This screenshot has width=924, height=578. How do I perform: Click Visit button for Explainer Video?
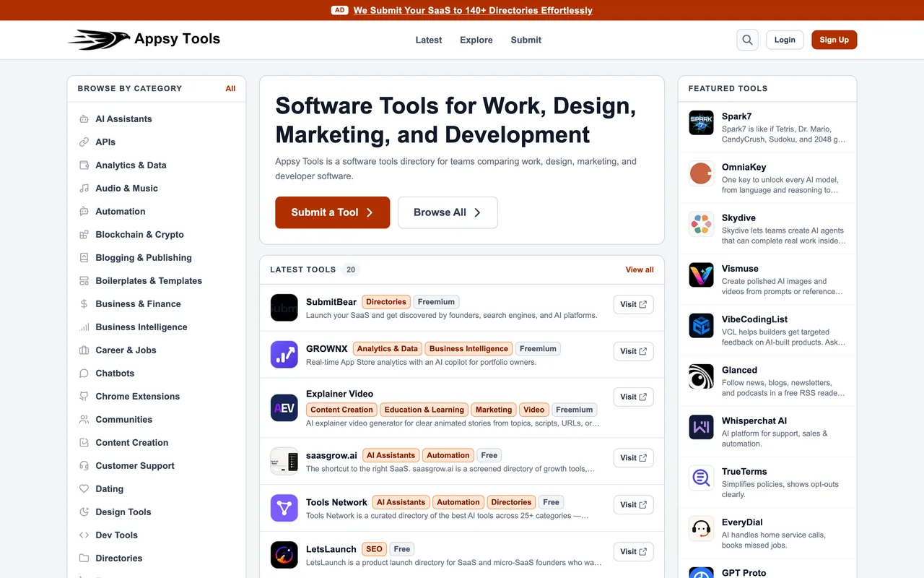633,397
